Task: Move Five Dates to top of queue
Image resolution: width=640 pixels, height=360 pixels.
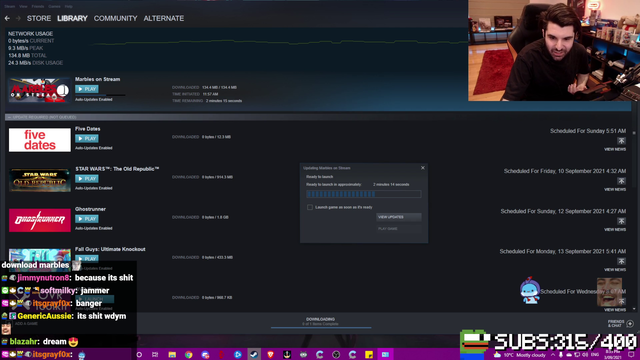Action: (x=621, y=141)
